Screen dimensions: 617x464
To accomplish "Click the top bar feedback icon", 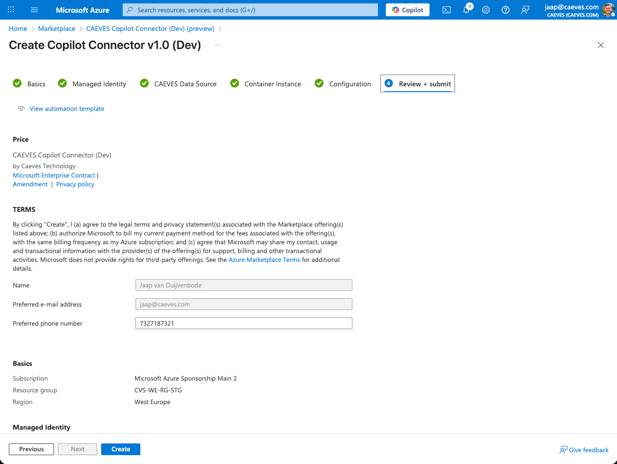I will [x=525, y=10].
